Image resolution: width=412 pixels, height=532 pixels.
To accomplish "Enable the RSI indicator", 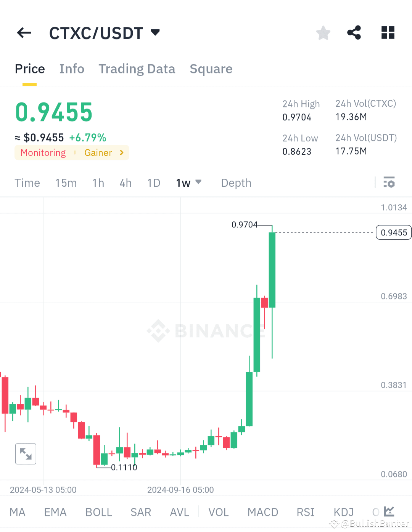I will [305, 512].
